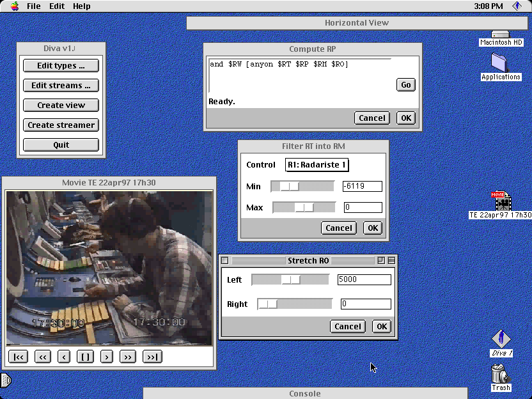Open the File menu
The image size is (532, 399).
(33, 6)
